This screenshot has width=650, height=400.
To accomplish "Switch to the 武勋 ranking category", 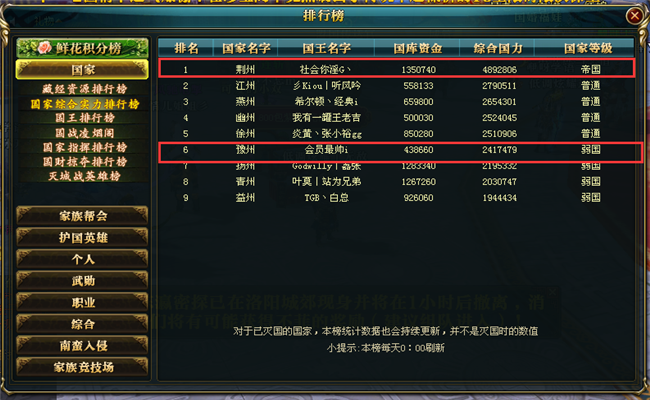I will [82, 281].
